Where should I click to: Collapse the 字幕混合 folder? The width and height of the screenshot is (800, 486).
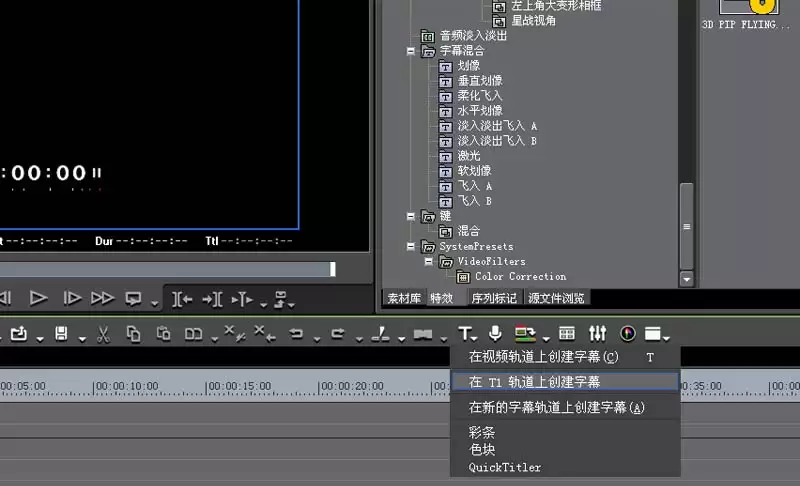click(x=411, y=51)
